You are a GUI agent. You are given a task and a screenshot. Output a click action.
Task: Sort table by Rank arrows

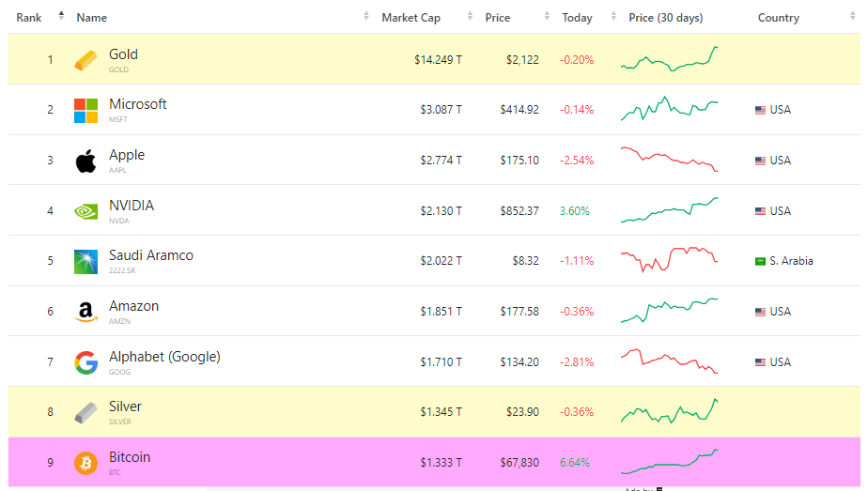pos(61,16)
